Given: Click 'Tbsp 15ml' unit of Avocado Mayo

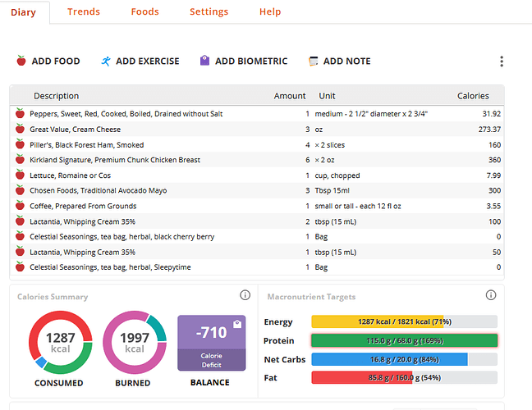Looking at the screenshot, I should 332,190.
